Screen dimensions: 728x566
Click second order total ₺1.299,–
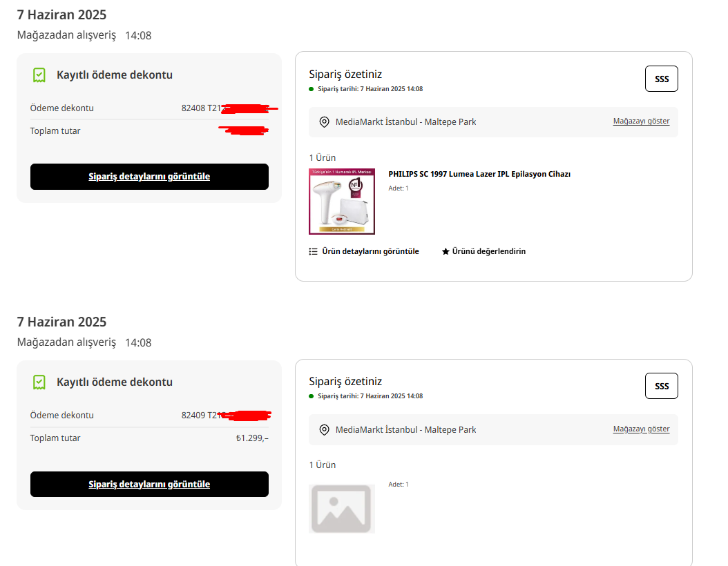pos(252,438)
